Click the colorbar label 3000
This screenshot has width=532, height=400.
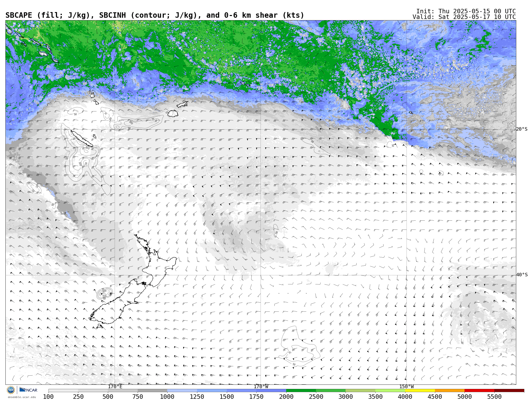[x=346, y=397]
